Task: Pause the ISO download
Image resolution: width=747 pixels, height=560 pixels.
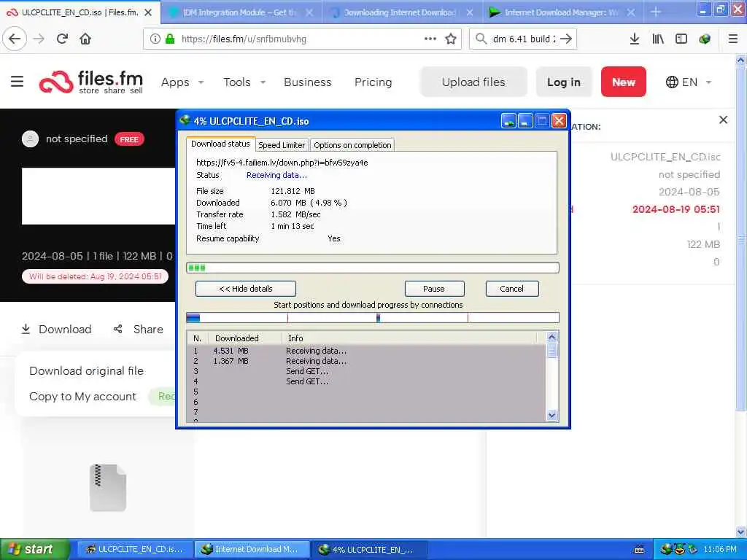Action: tap(434, 289)
